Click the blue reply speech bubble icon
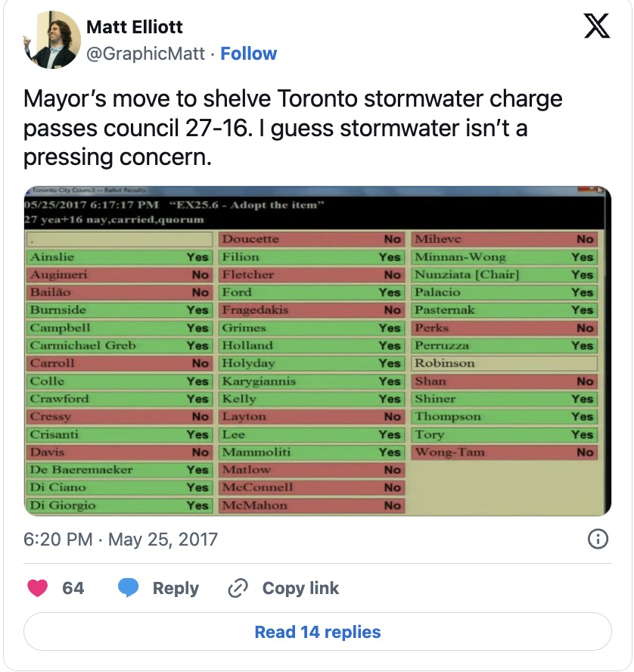634x672 pixels. [129, 588]
